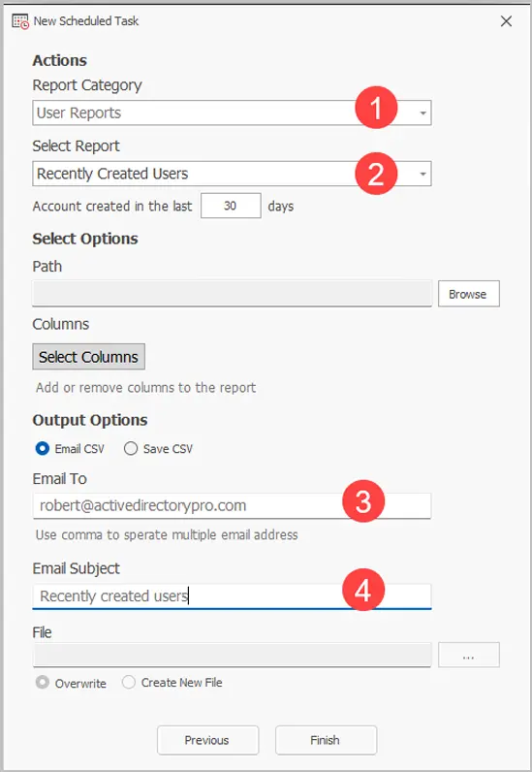Click the Email Subject field
532x772 pixels.
click(x=232, y=596)
